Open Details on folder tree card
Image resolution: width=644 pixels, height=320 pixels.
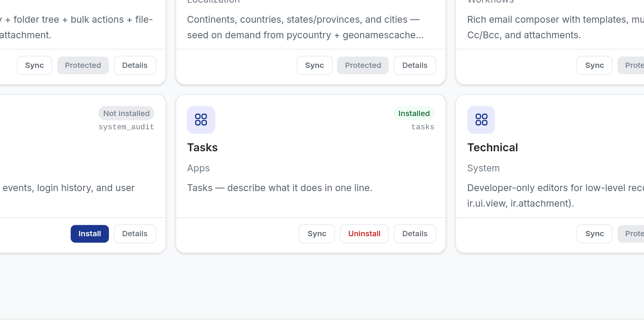coord(135,65)
